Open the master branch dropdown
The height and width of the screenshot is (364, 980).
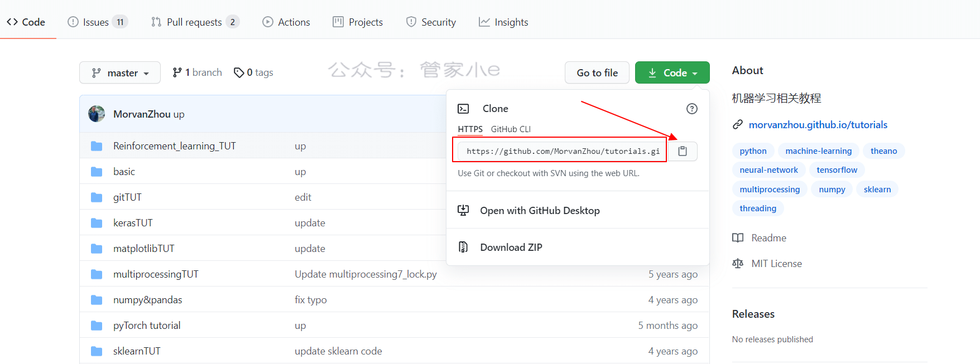[x=120, y=72]
